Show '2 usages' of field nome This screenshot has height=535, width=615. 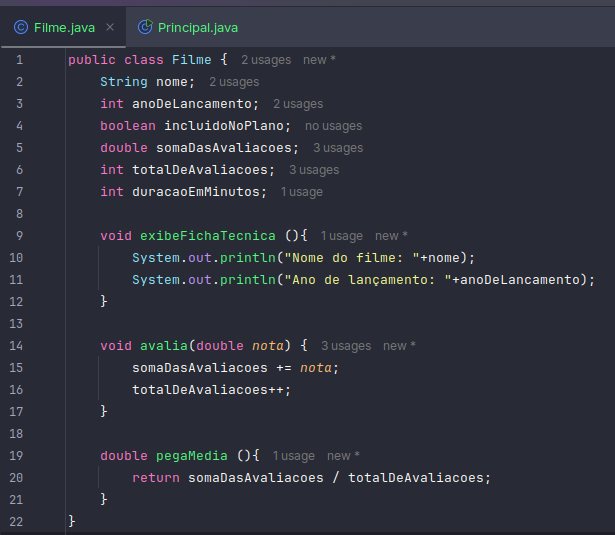[x=234, y=82]
